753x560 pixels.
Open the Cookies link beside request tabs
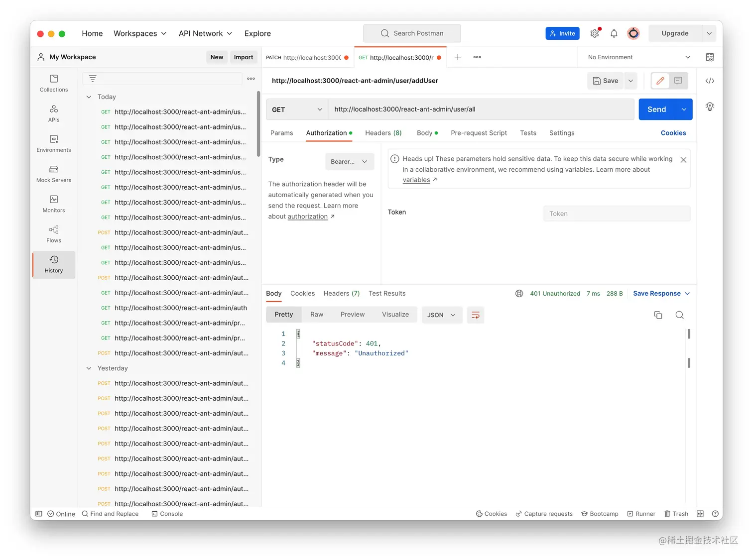tap(673, 133)
